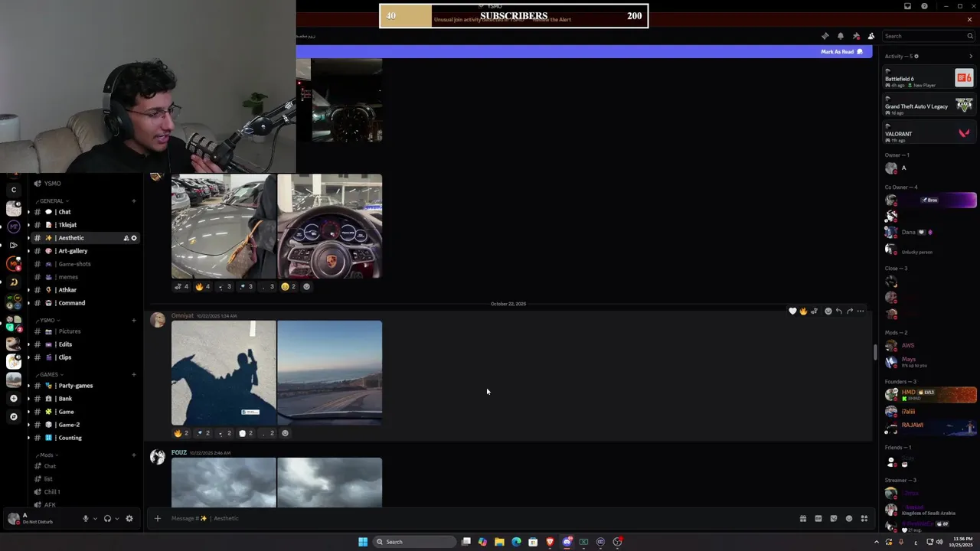Open the GIF picker icon
Viewport: 980px width, 551px height.
point(818,518)
